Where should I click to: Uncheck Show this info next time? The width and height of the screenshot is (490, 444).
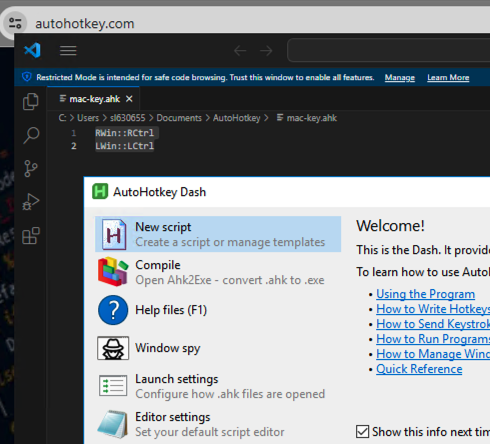(x=362, y=431)
